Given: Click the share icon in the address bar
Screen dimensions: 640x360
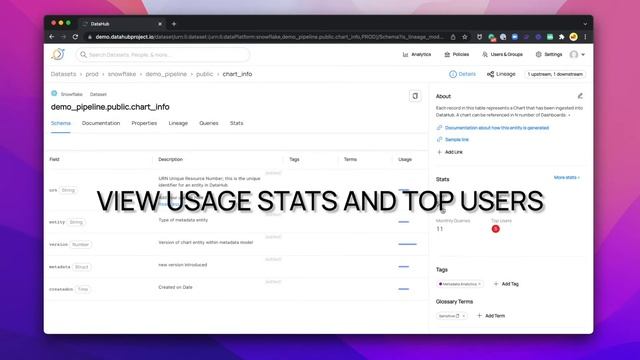Looking at the screenshot, I should click(x=453, y=37).
